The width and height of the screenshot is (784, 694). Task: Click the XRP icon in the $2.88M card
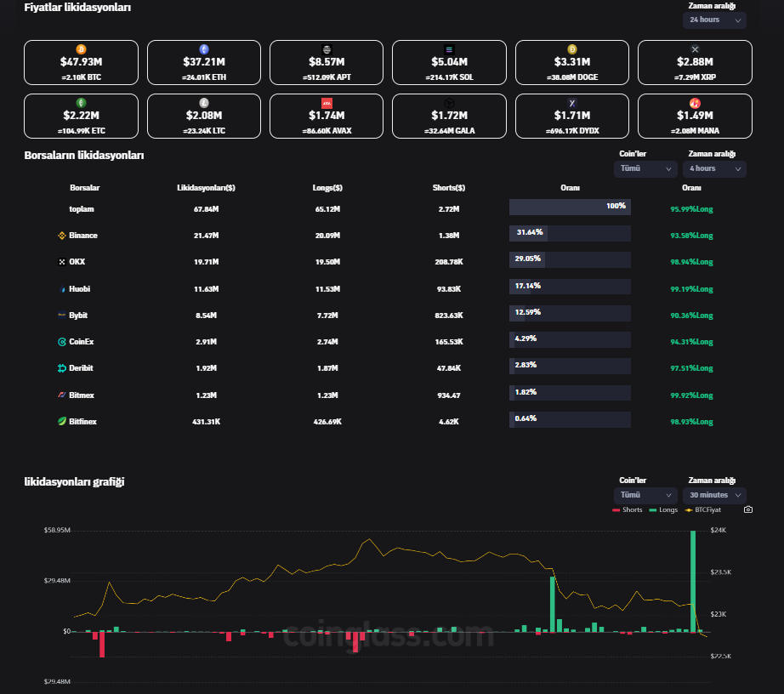pyautogui.click(x=695, y=49)
